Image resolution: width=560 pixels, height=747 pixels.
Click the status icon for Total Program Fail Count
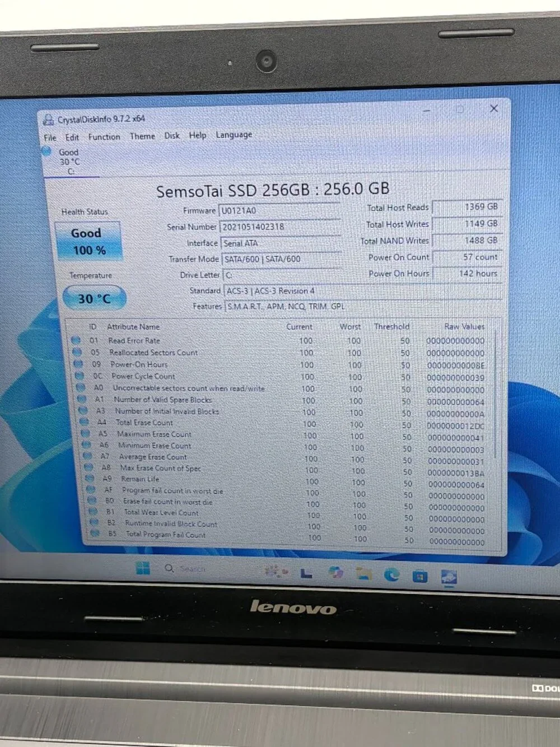click(96, 533)
